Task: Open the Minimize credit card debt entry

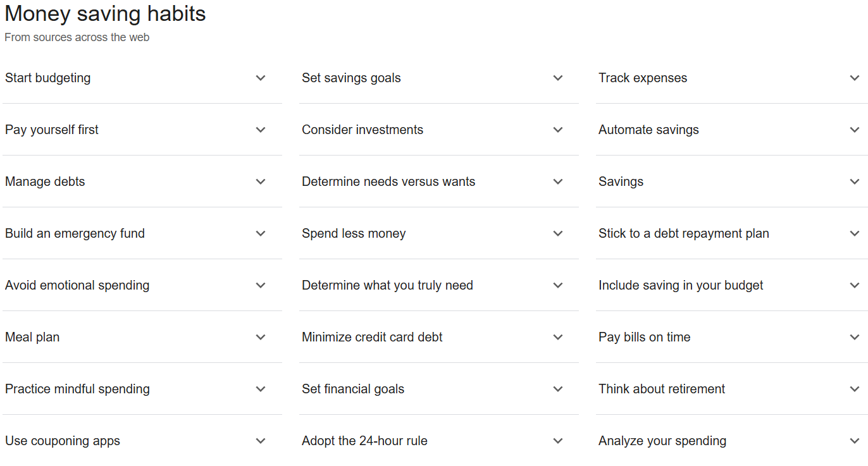Action: tap(558, 337)
